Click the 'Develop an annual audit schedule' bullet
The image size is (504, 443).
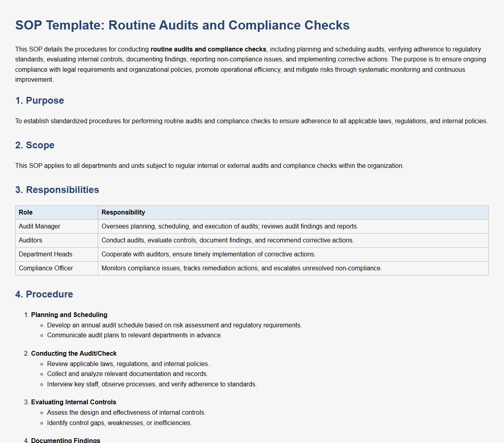pos(174,325)
